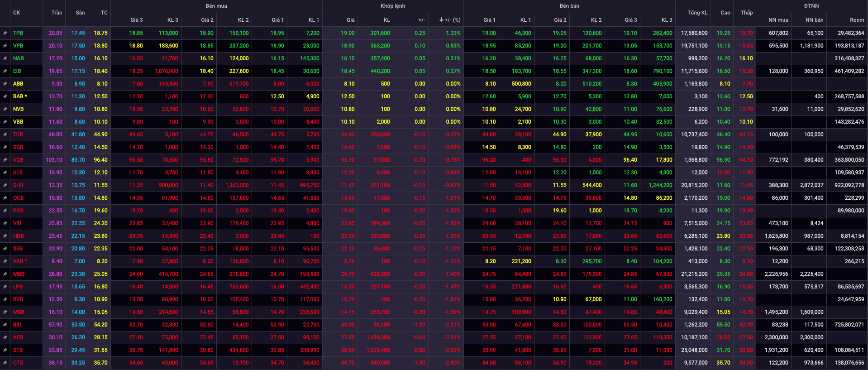Select BID room value 725,802,071
The height and width of the screenshot is (370, 868).
(x=849, y=325)
